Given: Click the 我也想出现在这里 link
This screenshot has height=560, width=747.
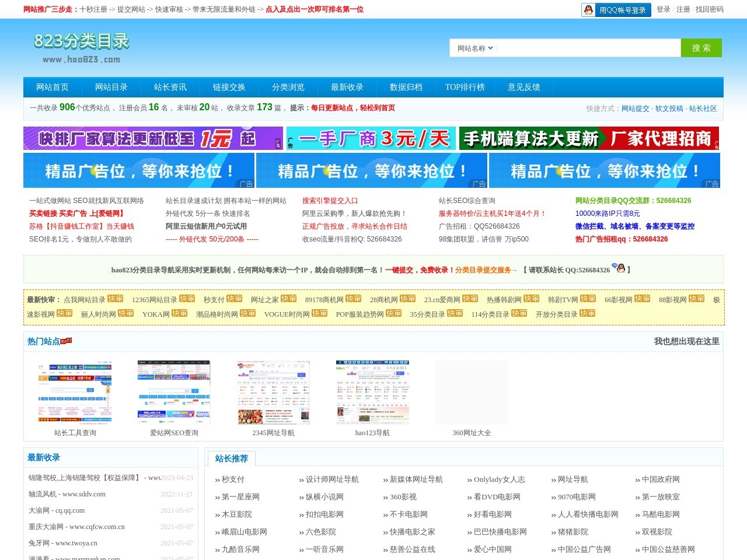Looking at the screenshot, I should click(x=686, y=341).
